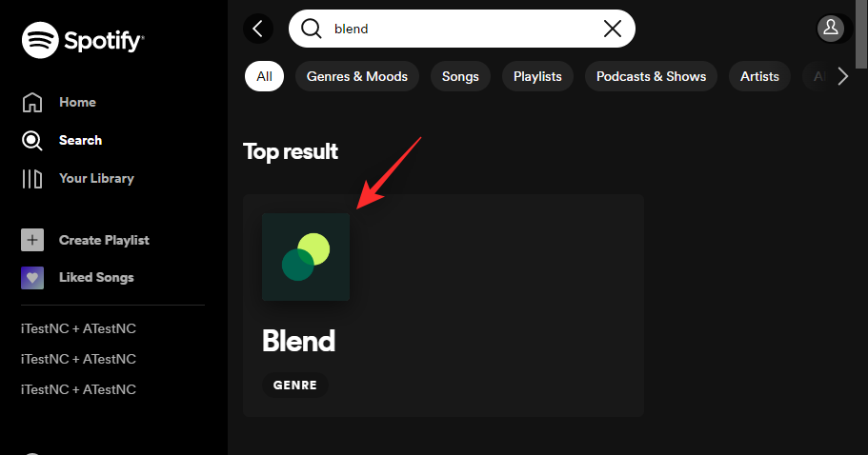868x455 pixels.
Task: Open the user profile icon
Action: pos(831,28)
